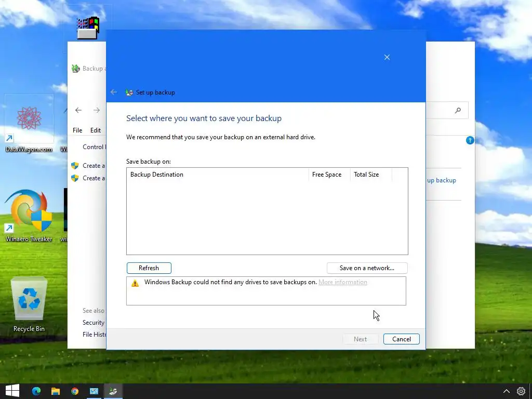Click Backup window title icon

pyautogui.click(x=76, y=69)
